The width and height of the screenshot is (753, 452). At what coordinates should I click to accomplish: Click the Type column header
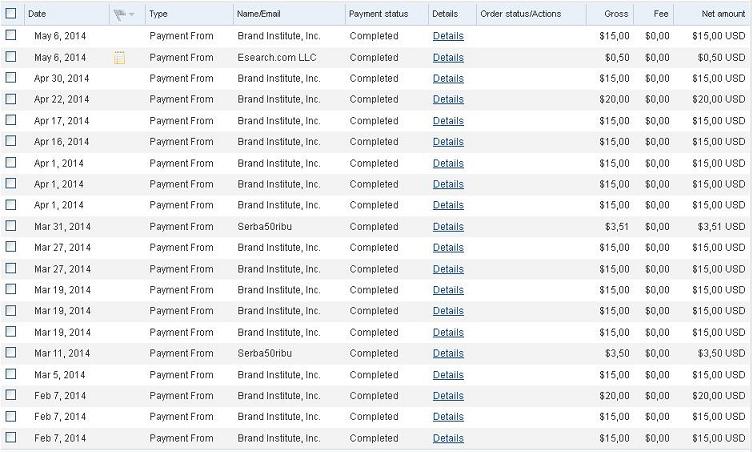(158, 14)
